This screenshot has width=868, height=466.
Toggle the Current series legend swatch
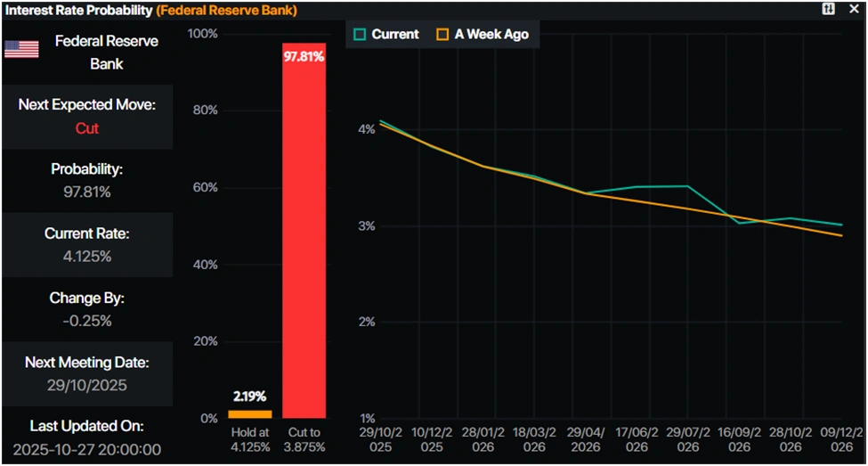pos(360,35)
